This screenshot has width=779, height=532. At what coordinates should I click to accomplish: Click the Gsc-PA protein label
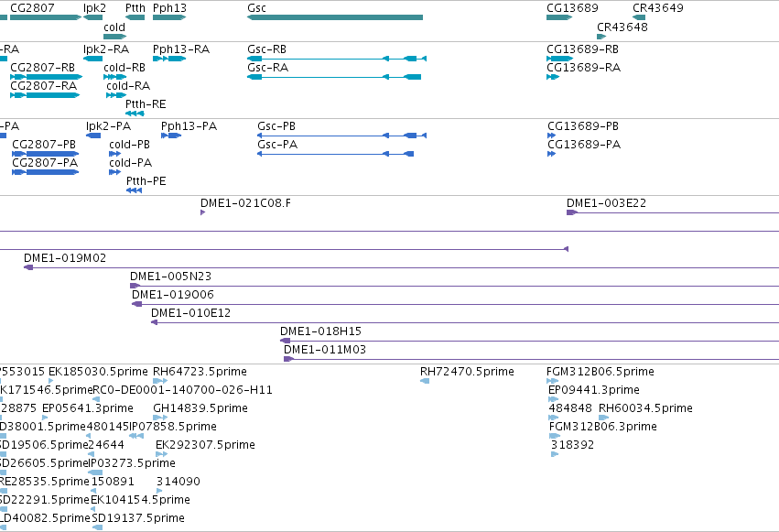277,145
